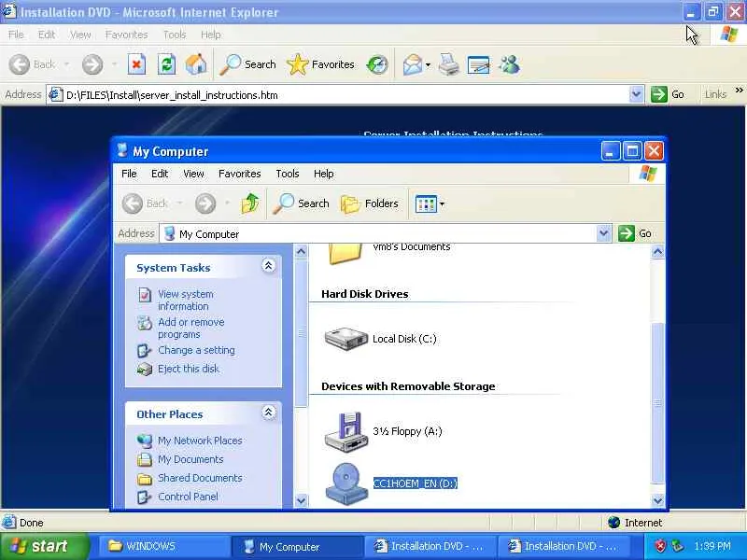Open Edit menu in My Computer
Viewport: 747px width, 560px height.
[x=160, y=174]
